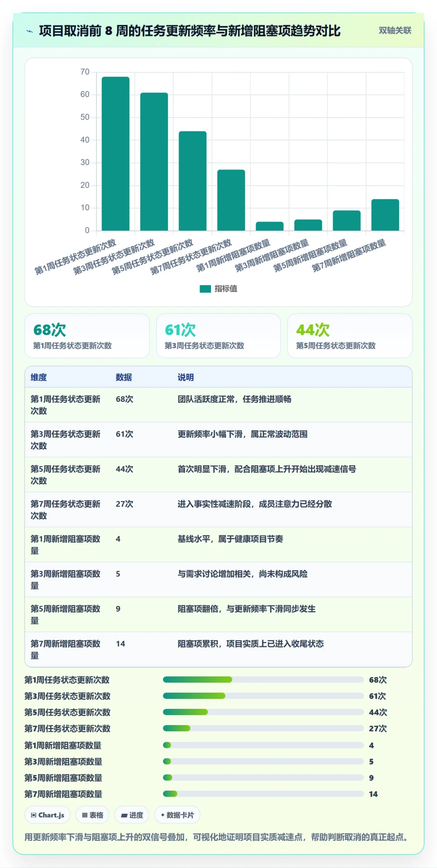
Task: Click the 第7周任务状态更新次数 chart bar
Action: (231, 200)
